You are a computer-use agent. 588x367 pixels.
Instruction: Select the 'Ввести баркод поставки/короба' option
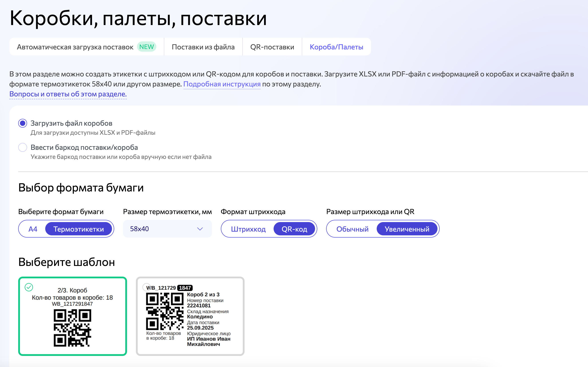(x=22, y=147)
